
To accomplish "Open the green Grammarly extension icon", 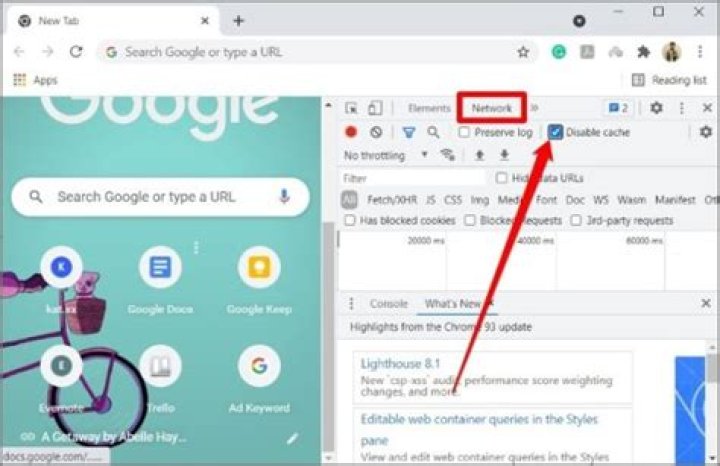I will (x=558, y=52).
